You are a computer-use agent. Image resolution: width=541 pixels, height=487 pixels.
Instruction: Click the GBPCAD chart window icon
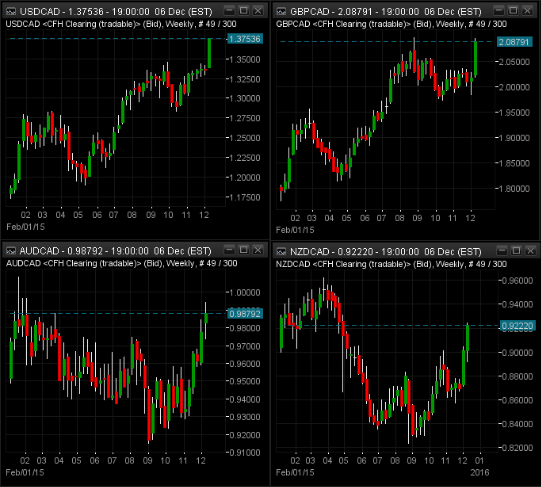[x=281, y=12]
